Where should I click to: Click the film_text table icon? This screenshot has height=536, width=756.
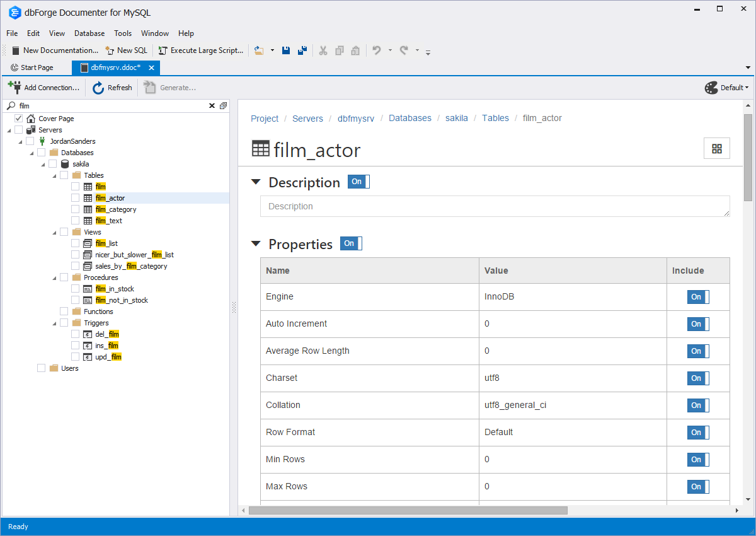click(x=88, y=221)
